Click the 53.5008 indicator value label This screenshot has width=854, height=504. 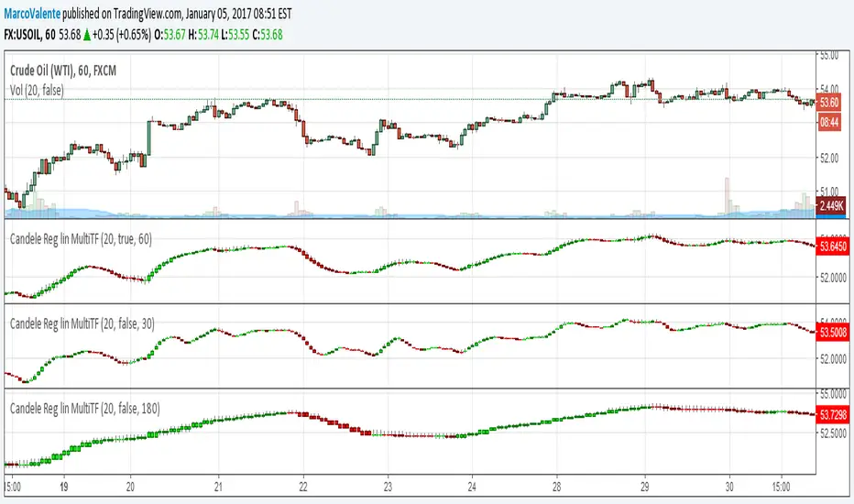833,334
